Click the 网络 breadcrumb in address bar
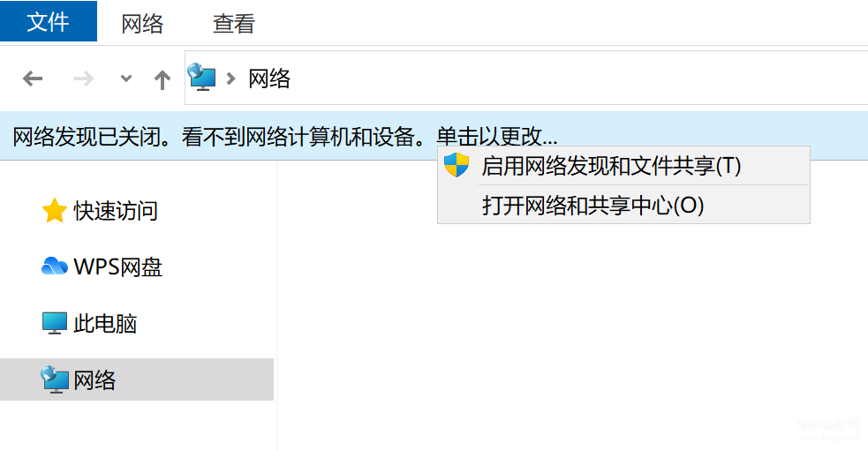Viewport: 868px width, 450px height. click(x=269, y=79)
